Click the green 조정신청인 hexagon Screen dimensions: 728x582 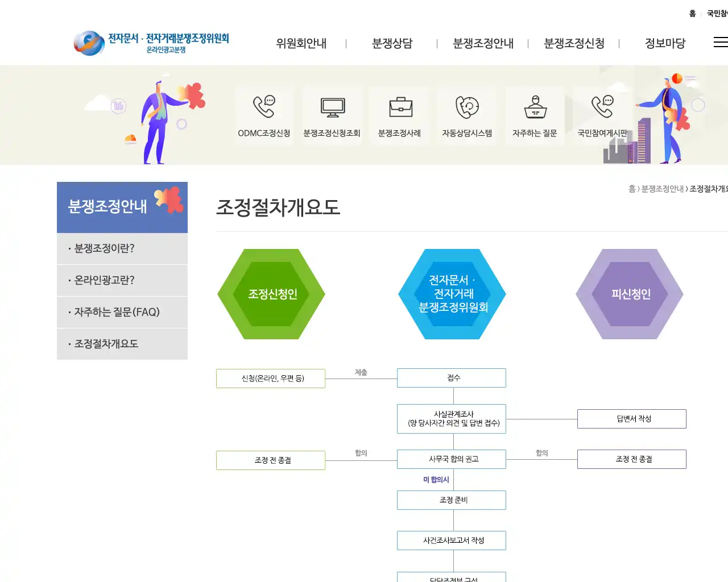pyautogui.click(x=271, y=294)
